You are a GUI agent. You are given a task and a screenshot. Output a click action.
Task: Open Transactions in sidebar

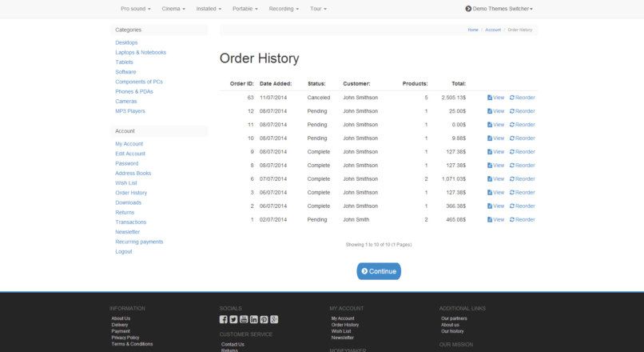pos(130,222)
